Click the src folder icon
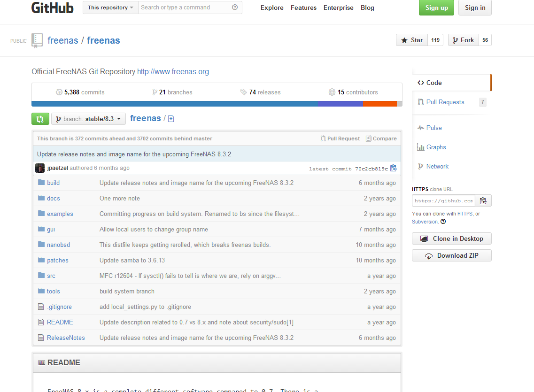Image resolution: width=534 pixels, height=392 pixels. pos(41,275)
